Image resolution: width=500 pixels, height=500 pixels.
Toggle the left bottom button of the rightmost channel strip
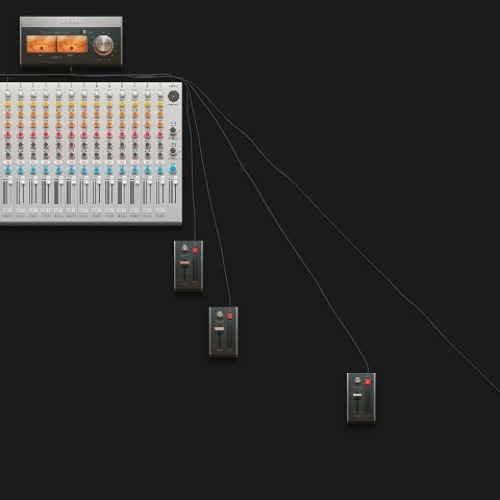(x=157, y=210)
